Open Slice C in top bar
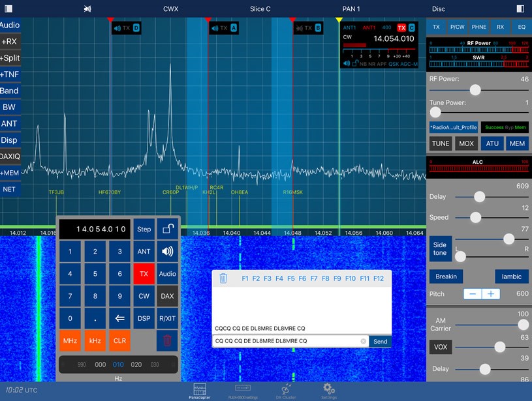The width and height of the screenshot is (532, 401). 260,9
